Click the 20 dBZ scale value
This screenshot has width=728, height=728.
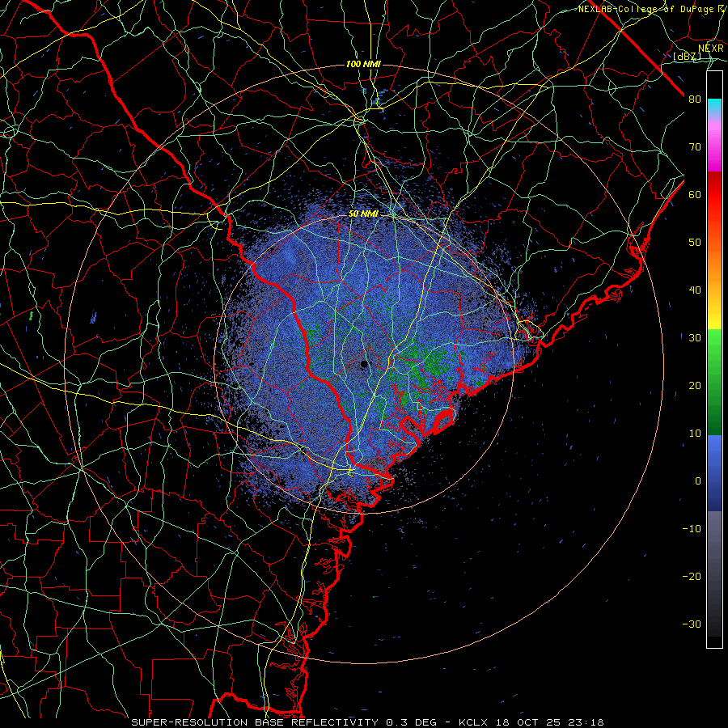695,385
